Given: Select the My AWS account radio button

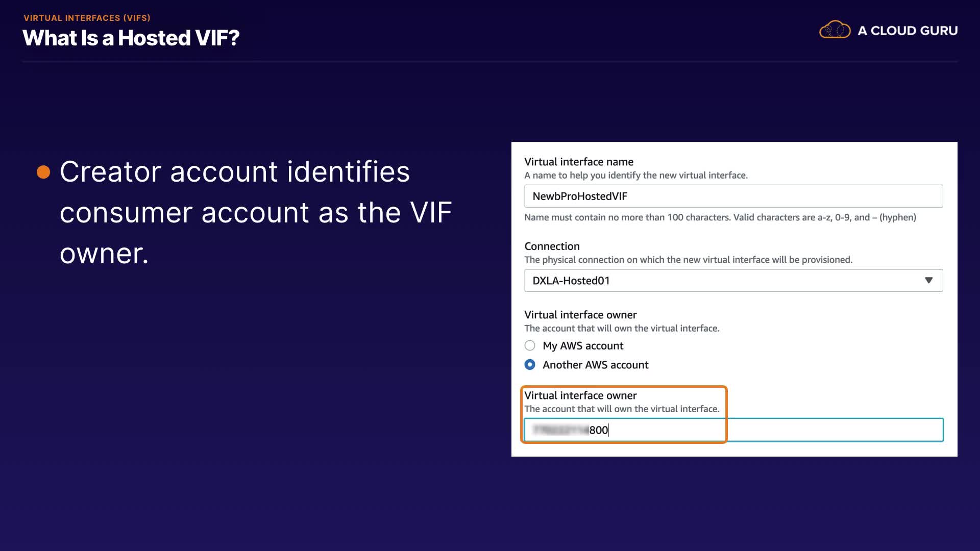Looking at the screenshot, I should pyautogui.click(x=530, y=346).
